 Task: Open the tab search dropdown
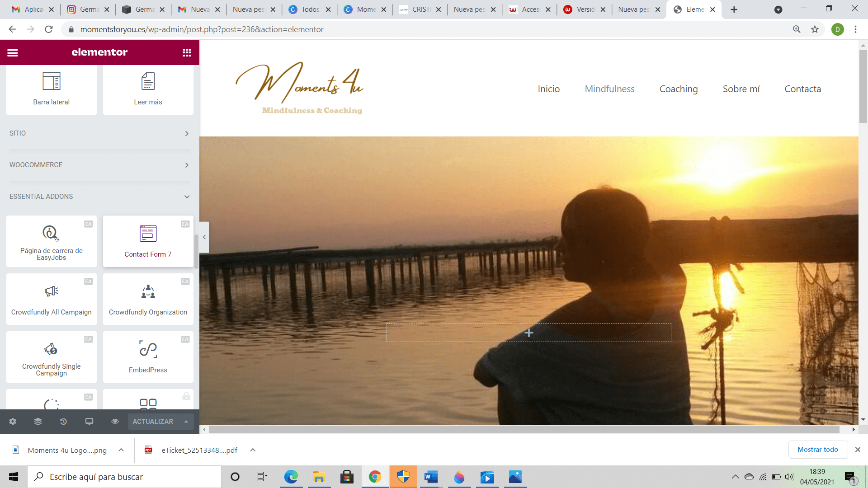click(x=778, y=9)
